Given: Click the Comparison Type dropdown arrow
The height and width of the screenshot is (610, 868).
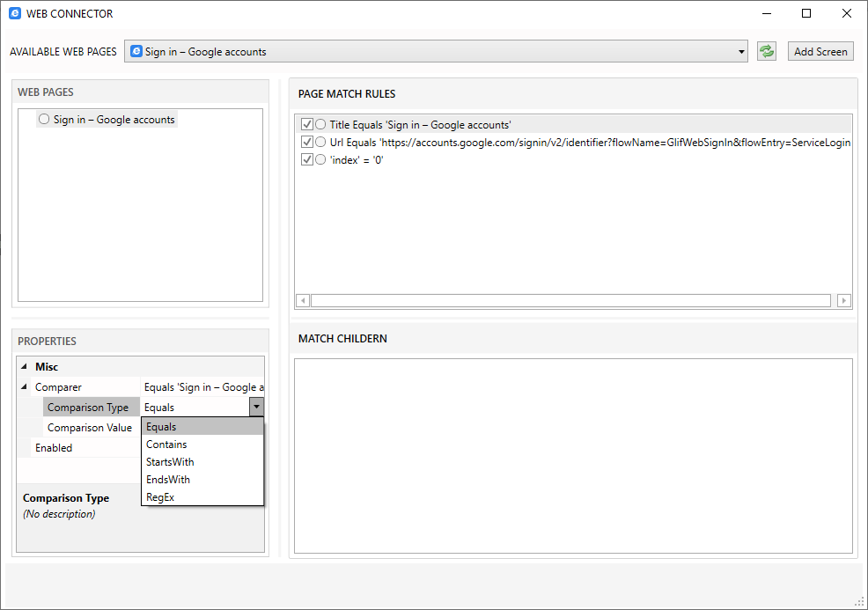Looking at the screenshot, I should [256, 407].
